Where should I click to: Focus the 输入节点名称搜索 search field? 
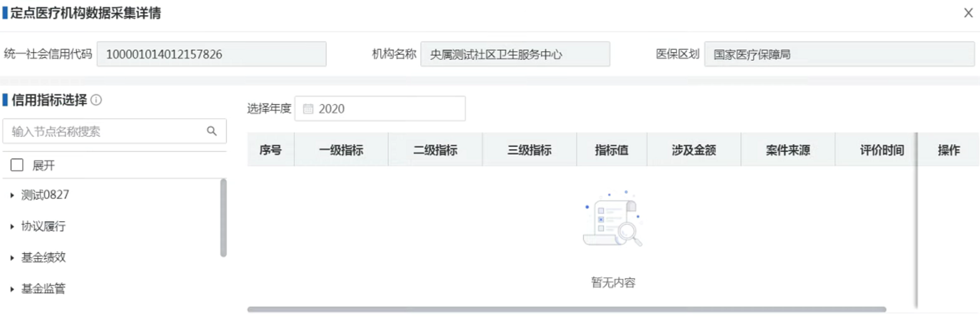(x=115, y=131)
